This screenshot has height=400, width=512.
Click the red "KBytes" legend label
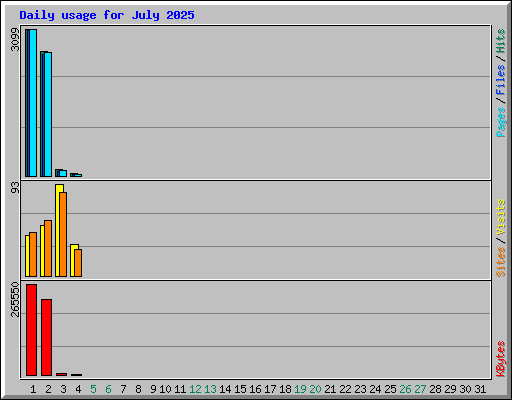(x=501, y=359)
